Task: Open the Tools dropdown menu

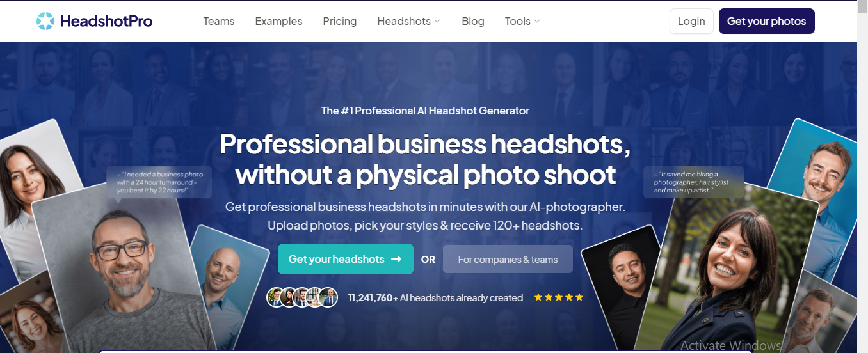Action: pyautogui.click(x=522, y=21)
